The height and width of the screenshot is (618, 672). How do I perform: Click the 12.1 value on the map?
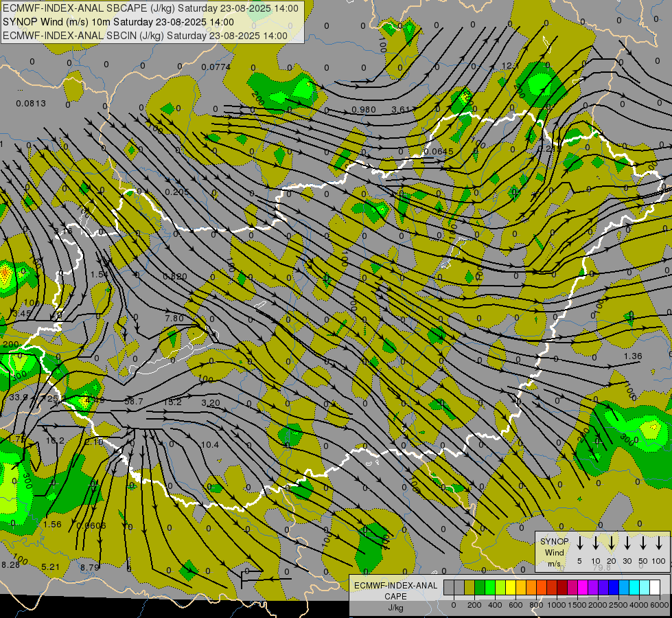(x=510, y=66)
